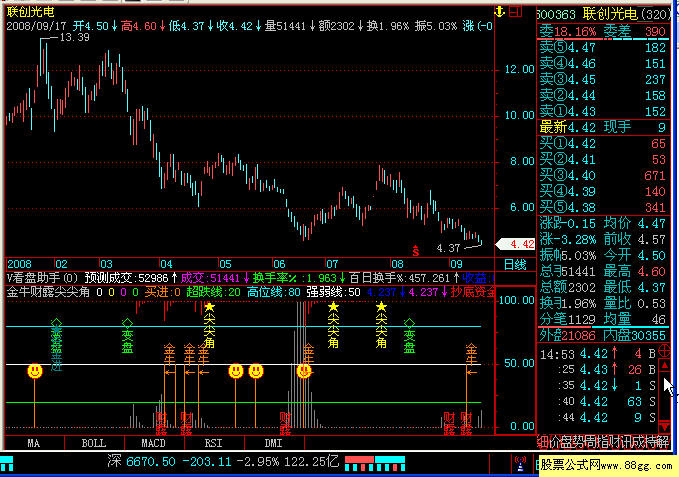Open the 势 tab in bottom-right panel

coord(579,442)
